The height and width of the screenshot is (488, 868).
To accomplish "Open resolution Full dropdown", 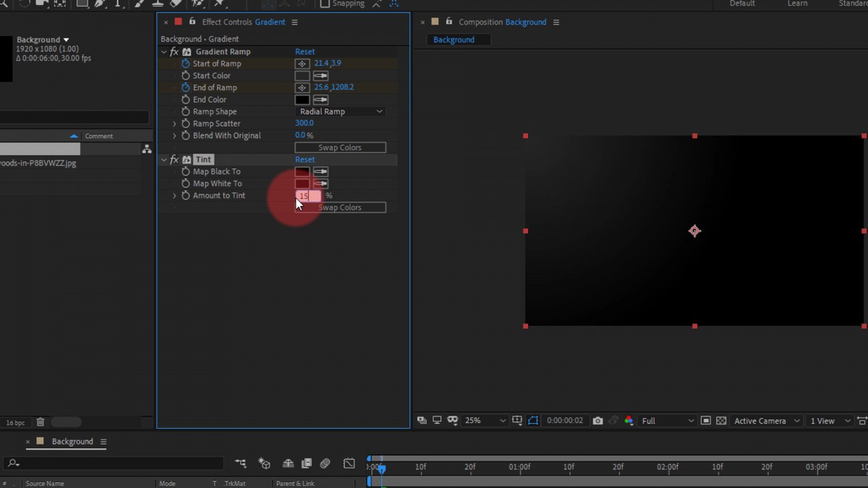I will (x=668, y=421).
